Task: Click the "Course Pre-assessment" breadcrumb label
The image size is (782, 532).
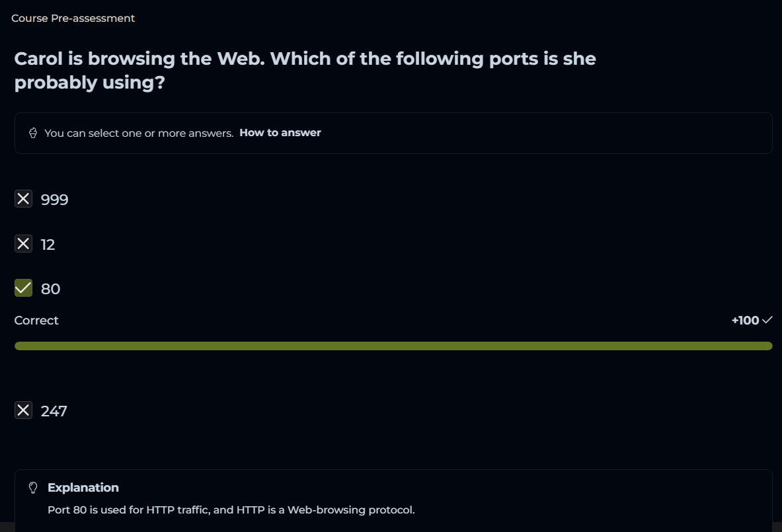Action: pyautogui.click(x=73, y=19)
